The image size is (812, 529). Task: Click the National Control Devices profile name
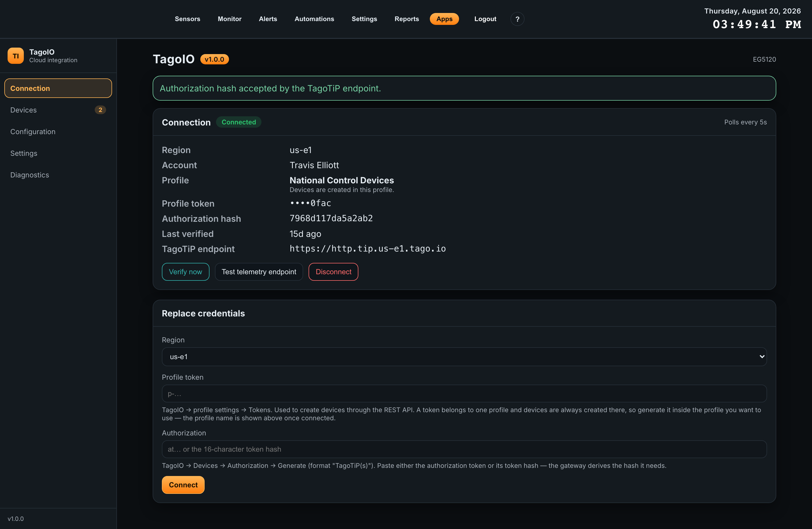click(342, 180)
